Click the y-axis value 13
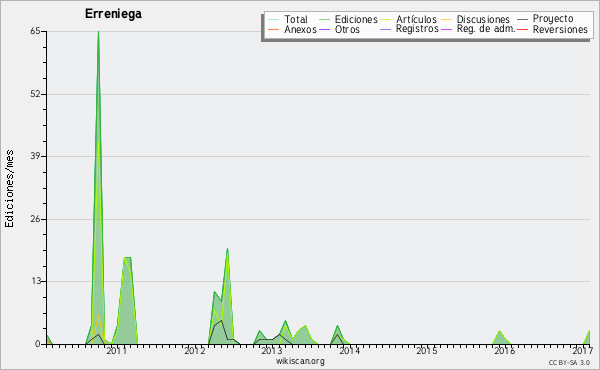 pos(35,281)
